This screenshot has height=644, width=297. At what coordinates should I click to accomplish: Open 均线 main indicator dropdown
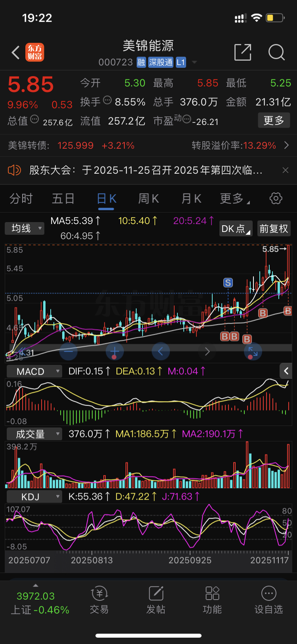24,228
